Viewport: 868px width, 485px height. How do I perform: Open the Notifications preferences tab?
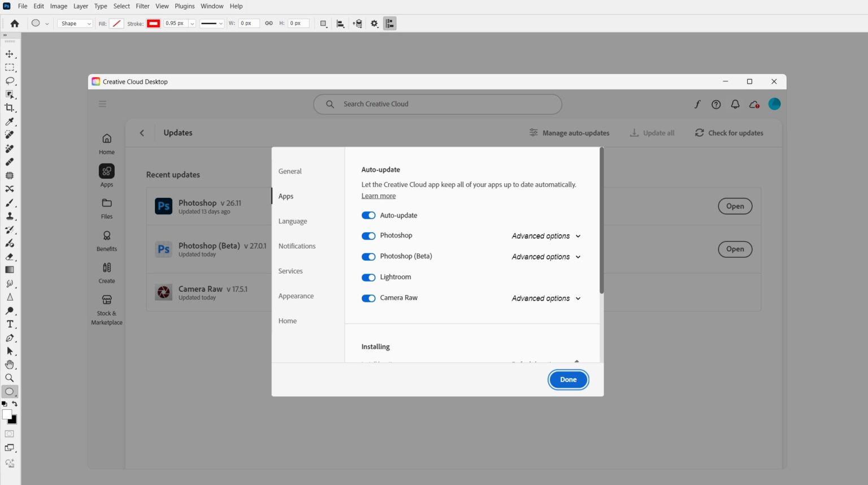coord(297,246)
